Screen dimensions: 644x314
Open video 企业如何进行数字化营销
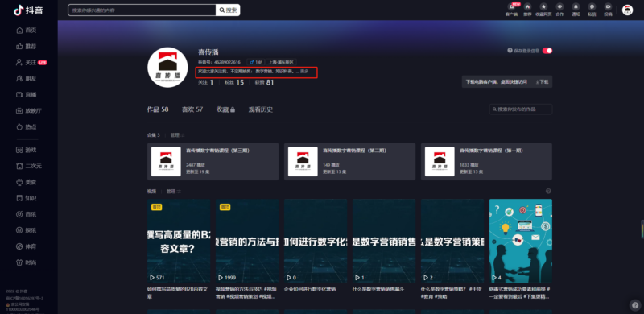tap(316, 241)
